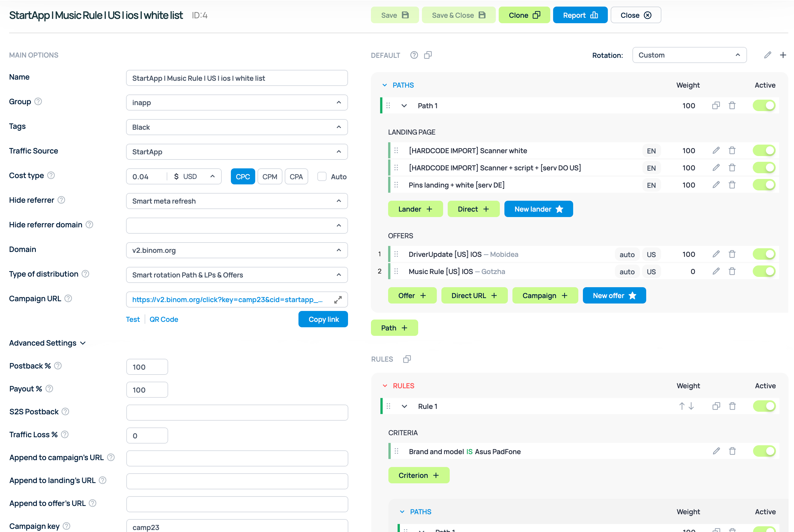Click the plus icon next to Rotation
The height and width of the screenshot is (532, 794).
(x=783, y=55)
